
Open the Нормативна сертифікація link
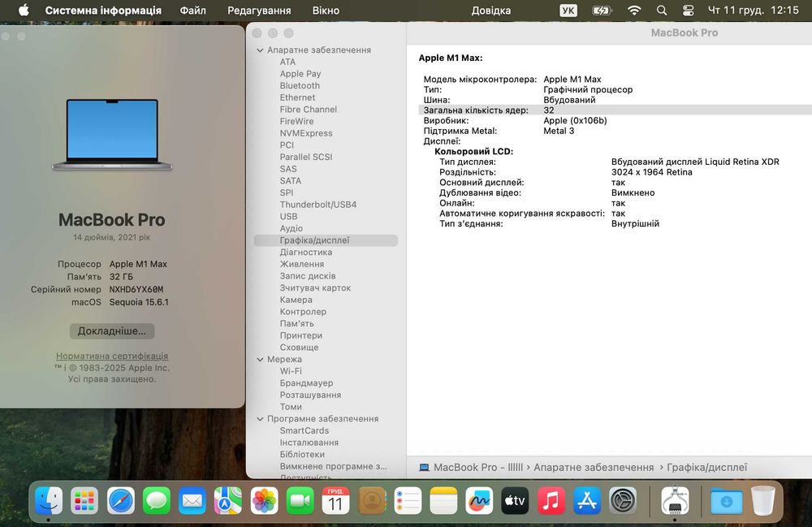(112, 356)
